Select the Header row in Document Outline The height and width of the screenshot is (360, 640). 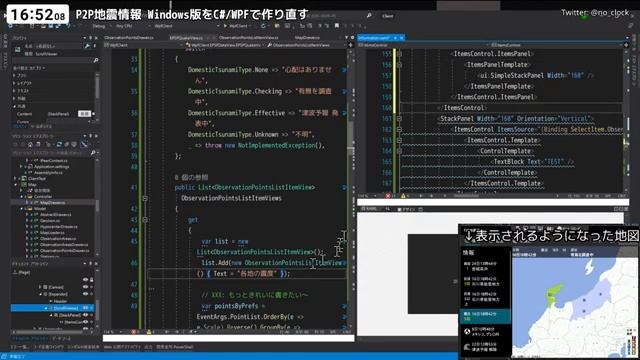(x=60, y=301)
